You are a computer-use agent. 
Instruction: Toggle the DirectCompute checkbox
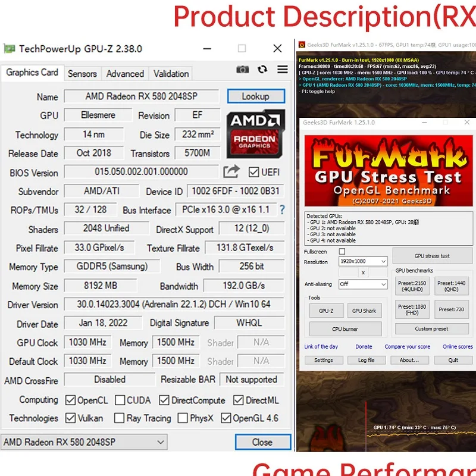pos(164,400)
